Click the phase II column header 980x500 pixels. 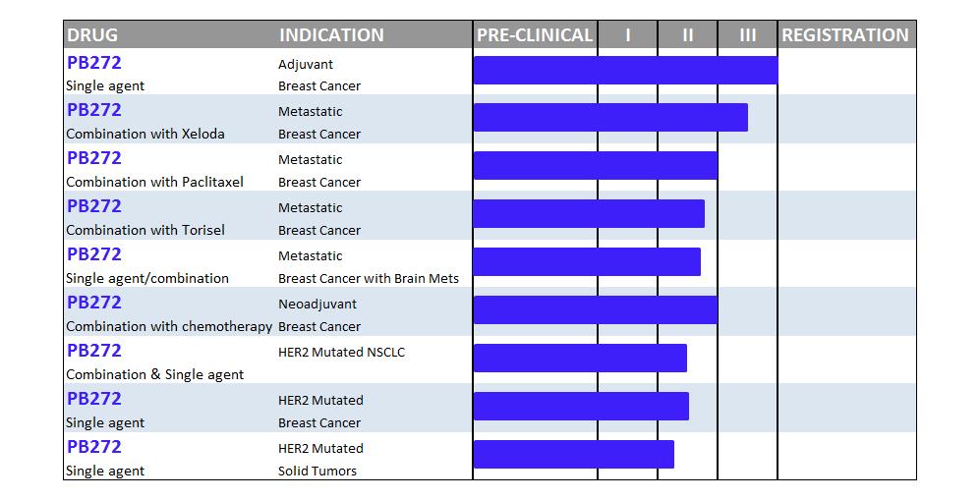tap(688, 35)
